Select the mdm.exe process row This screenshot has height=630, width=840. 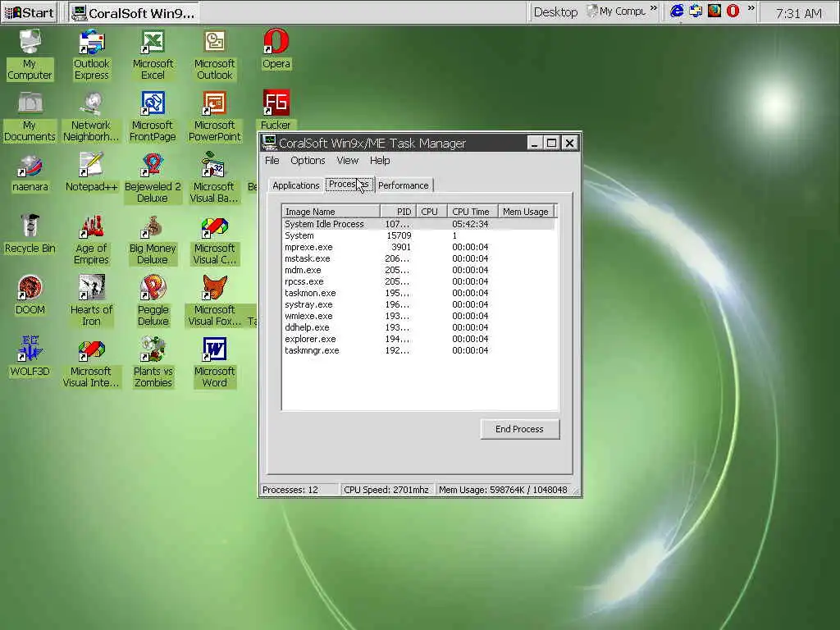[x=419, y=270]
